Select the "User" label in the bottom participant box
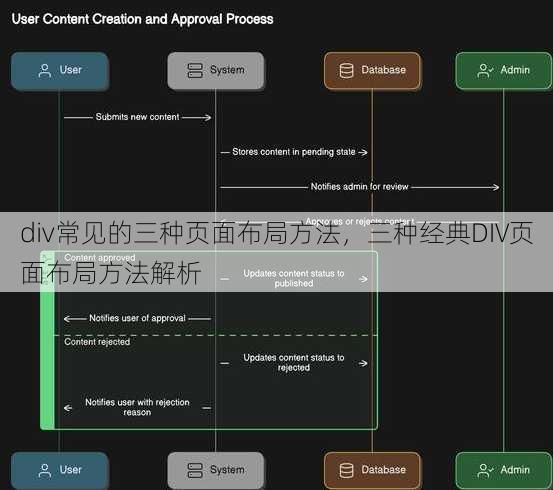 point(71,470)
